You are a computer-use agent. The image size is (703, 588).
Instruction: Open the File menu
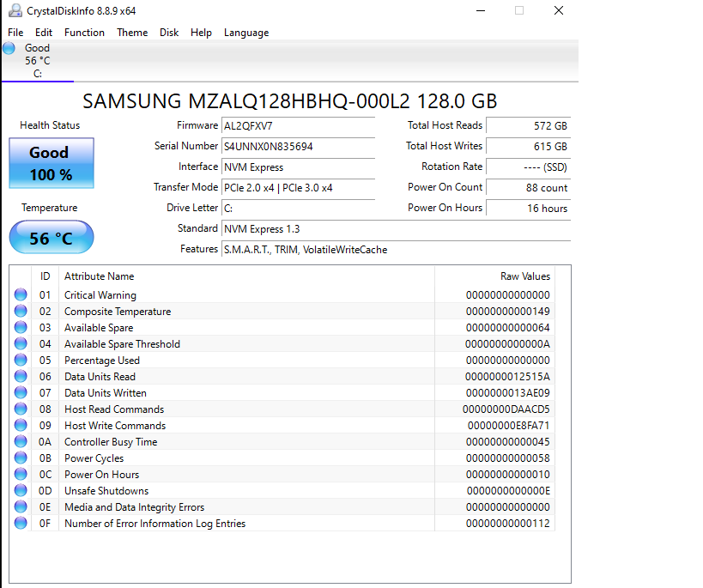(x=15, y=33)
